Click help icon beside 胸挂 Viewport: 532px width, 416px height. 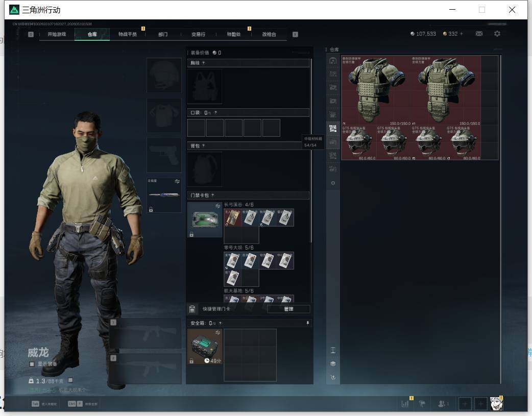coord(203,63)
